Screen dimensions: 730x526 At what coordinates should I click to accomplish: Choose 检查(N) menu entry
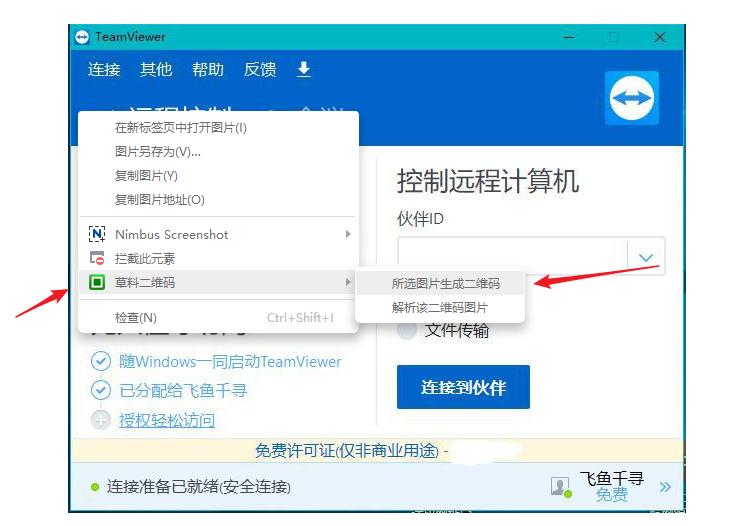219,317
